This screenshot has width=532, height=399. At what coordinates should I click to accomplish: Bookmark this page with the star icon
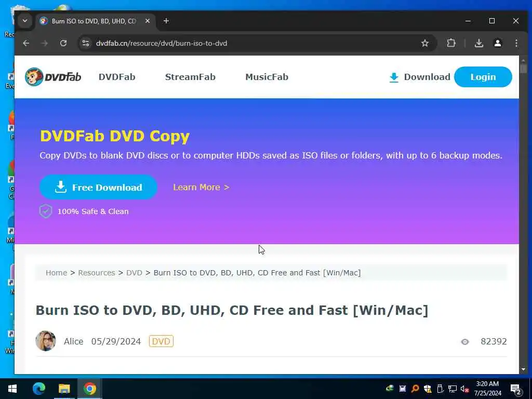click(x=425, y=43)
